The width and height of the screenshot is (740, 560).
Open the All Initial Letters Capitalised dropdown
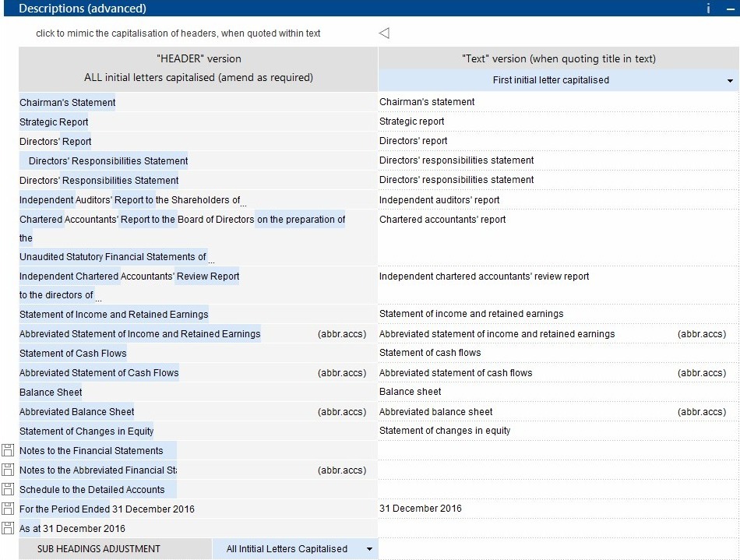coord(295,548)
